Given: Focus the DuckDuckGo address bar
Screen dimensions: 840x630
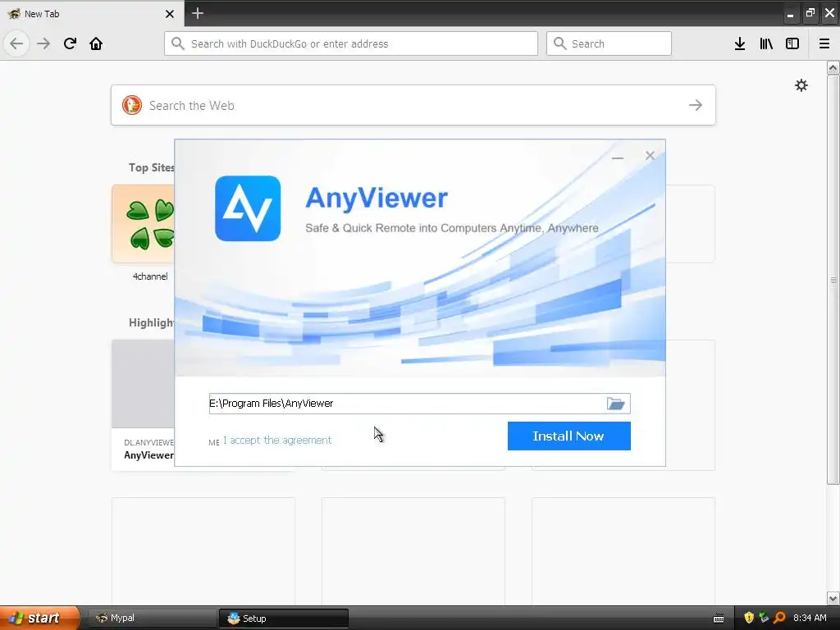Looking at the screenshot, I should (x=351, y=43).
